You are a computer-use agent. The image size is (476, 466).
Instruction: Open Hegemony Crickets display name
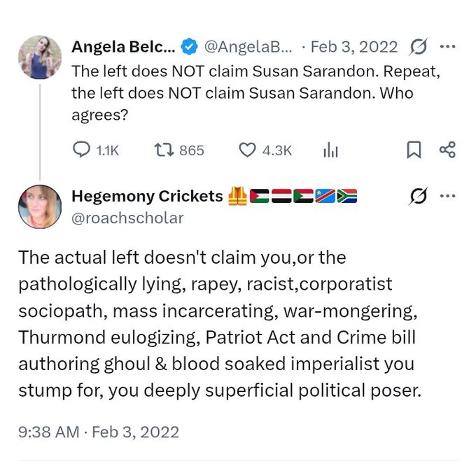click(x=147, y=196)
